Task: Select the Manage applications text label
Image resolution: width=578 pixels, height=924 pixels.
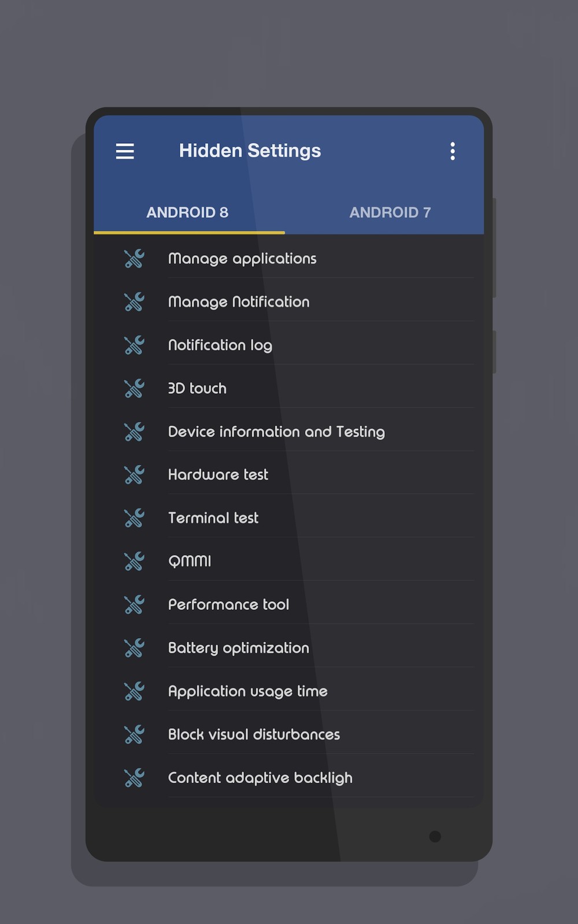Action: (x=242, y=259)
